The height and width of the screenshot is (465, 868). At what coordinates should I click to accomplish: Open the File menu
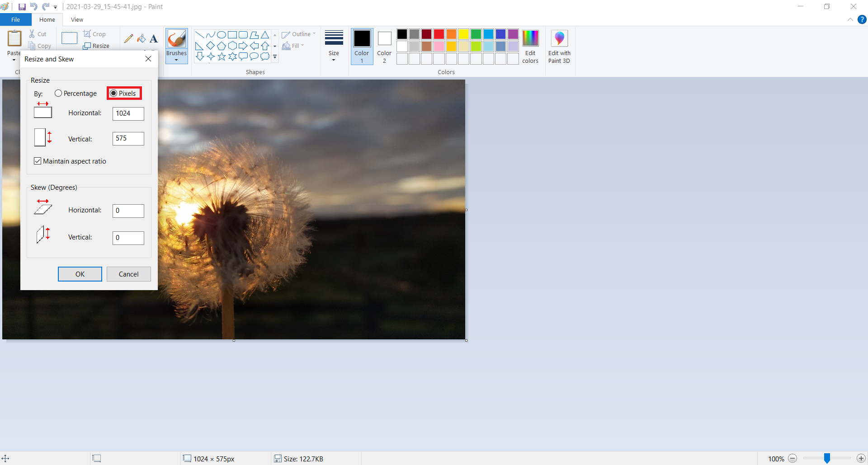coord(15,19)
